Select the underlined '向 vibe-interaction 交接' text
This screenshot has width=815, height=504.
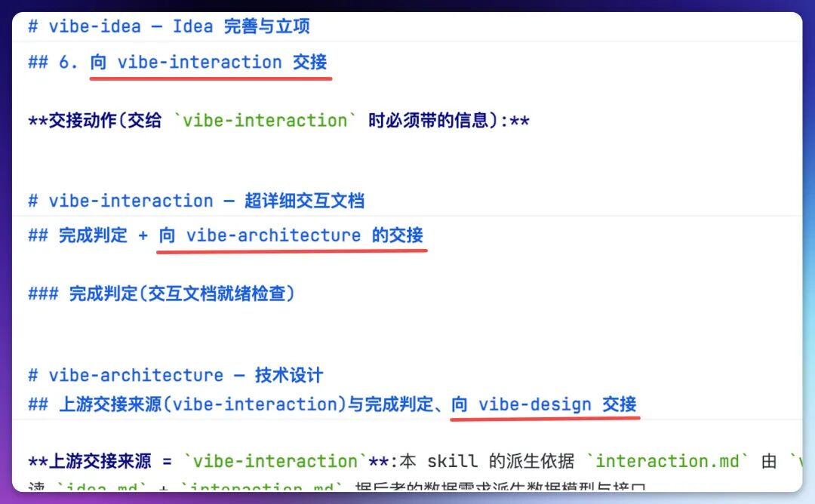click(x=208, y=62)
